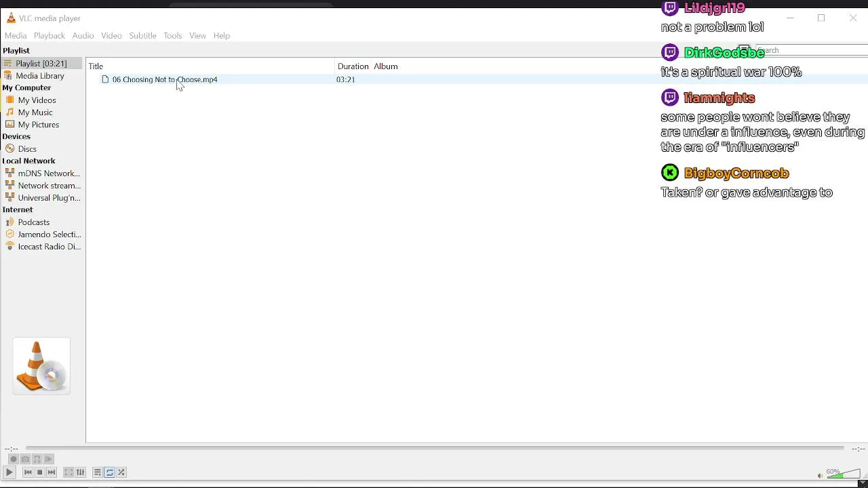Start playback with the Play button
The image size is (868, 488).
coord(9,472)
